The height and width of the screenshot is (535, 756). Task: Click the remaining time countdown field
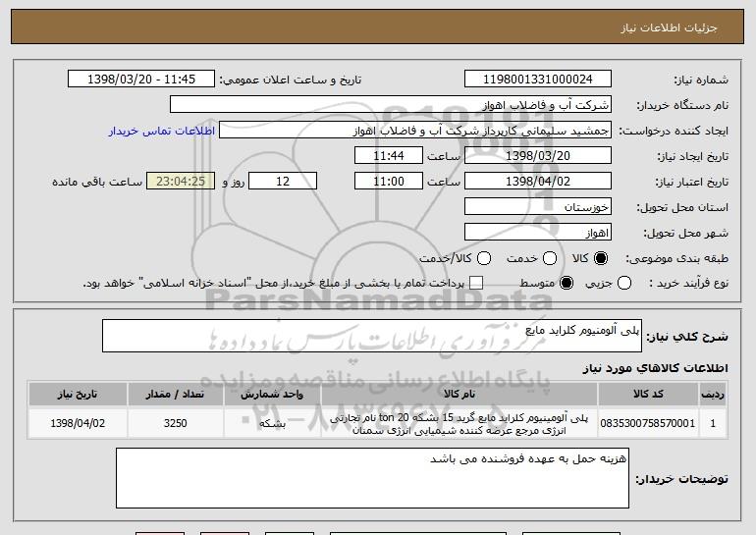[x=179, y=182]
